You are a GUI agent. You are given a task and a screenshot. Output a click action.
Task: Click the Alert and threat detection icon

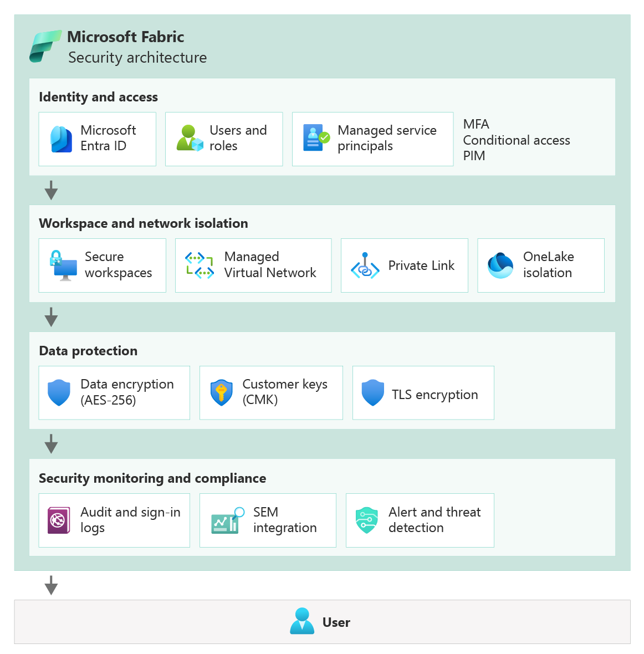[x=367, y=520]
